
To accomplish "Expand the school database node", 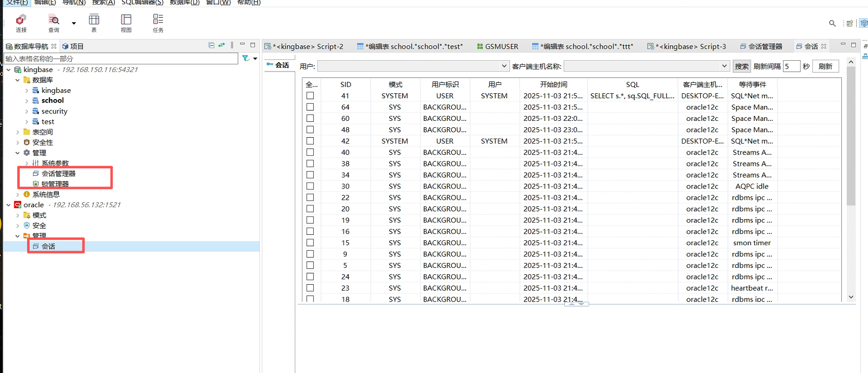I will [x=27, y=101].
